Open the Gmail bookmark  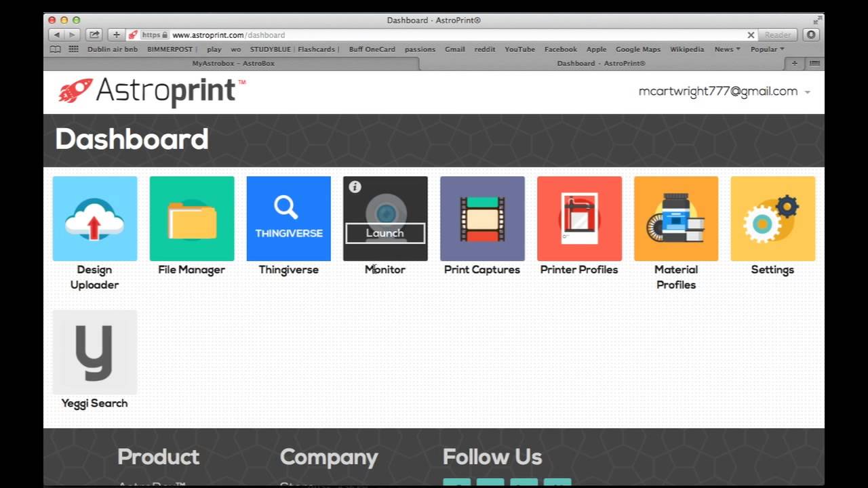pos(455,49)
